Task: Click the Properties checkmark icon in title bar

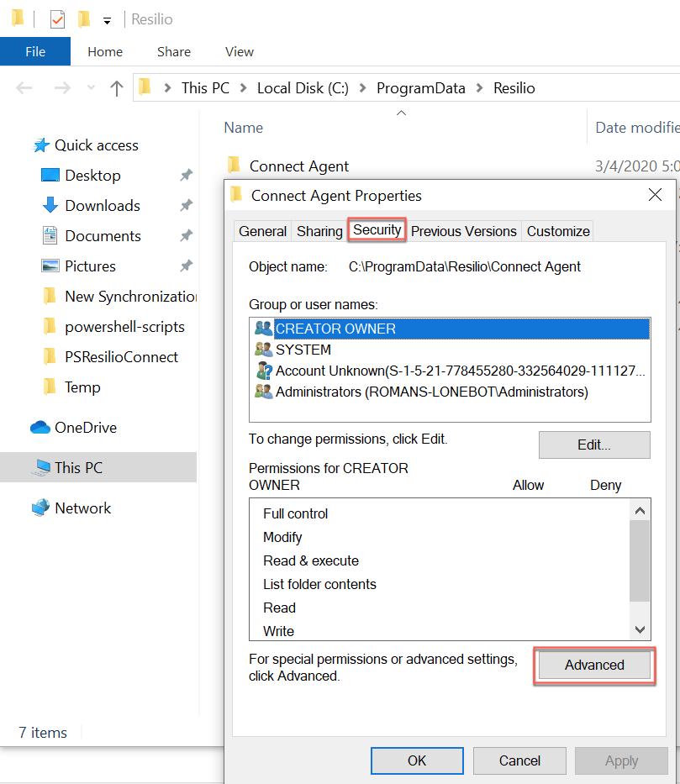Action: tap(57, 19)
